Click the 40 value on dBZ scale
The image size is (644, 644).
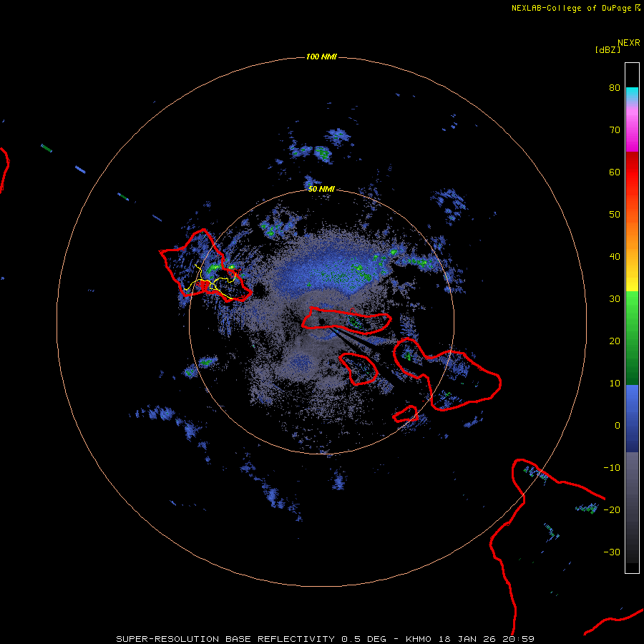[x=615, y=257]
